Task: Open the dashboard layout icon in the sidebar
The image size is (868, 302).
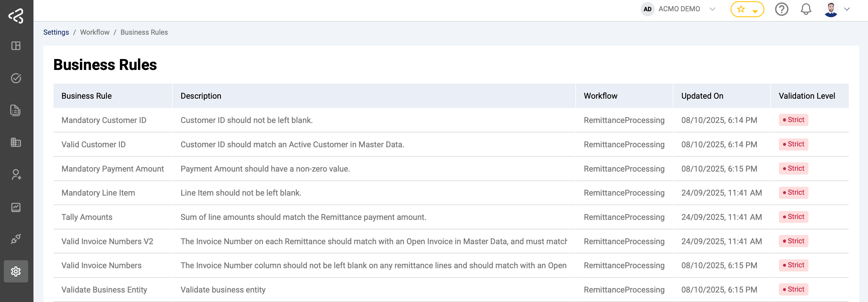Action: (15, 46)
